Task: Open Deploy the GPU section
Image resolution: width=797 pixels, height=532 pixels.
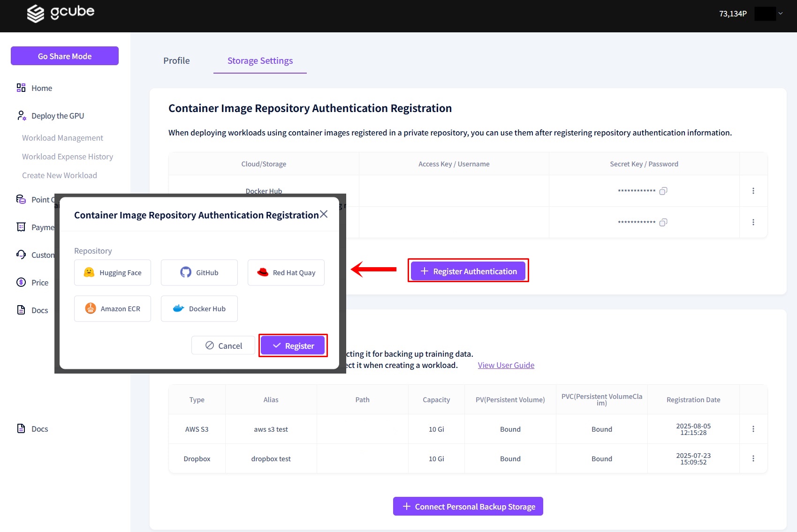Action: (57, 116)
